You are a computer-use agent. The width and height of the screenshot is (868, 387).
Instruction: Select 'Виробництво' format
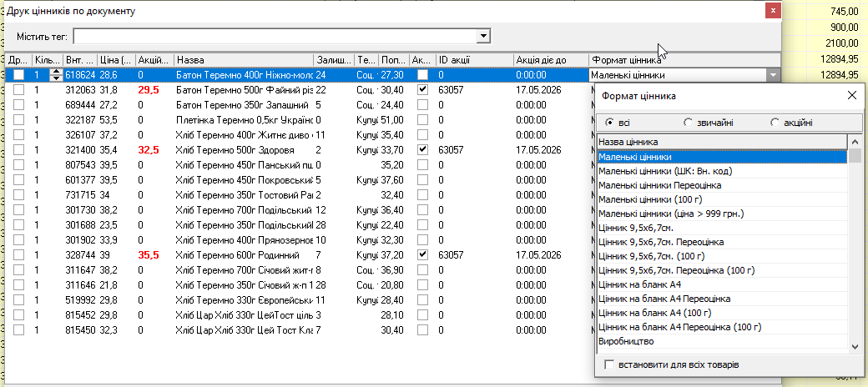723,342
